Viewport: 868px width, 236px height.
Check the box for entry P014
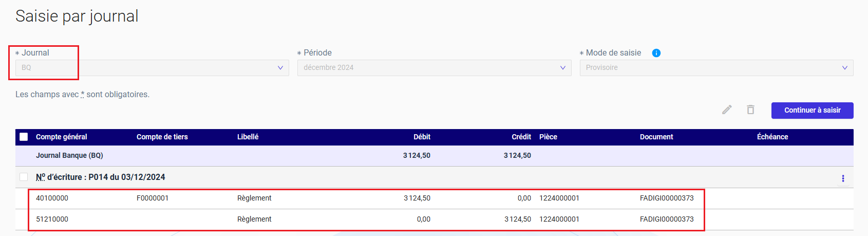tap(24, 177)
